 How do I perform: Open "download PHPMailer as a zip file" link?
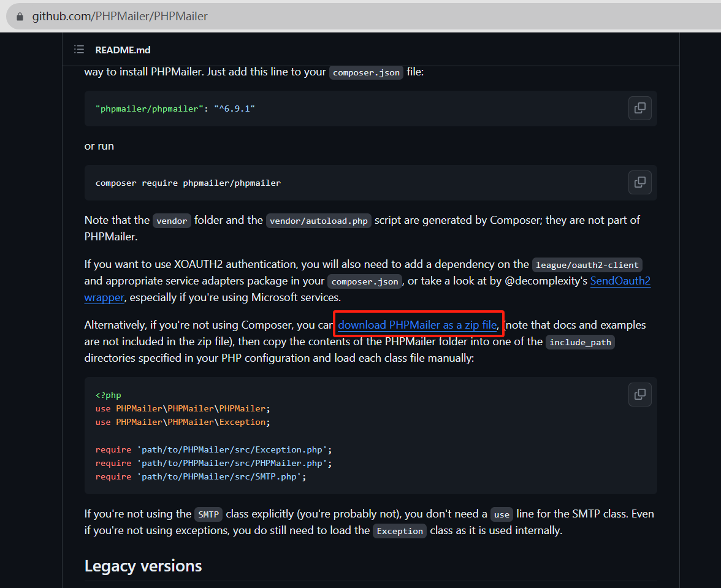point(417,325)
